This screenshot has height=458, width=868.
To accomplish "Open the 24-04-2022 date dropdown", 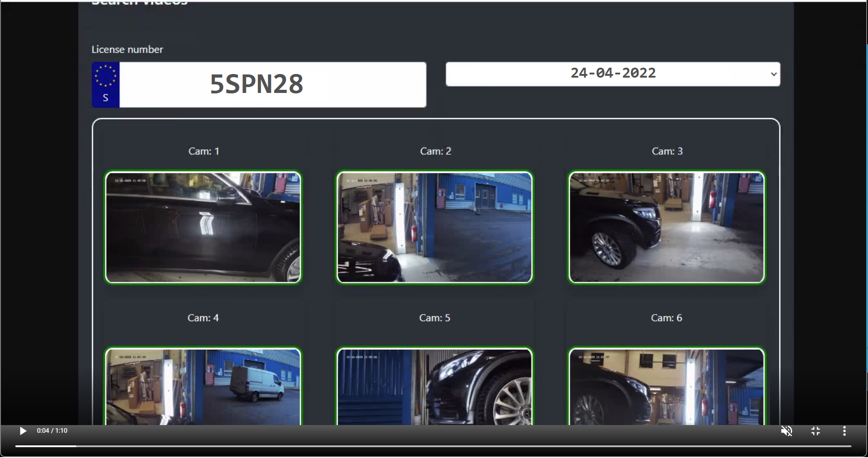I will (612, 74).
